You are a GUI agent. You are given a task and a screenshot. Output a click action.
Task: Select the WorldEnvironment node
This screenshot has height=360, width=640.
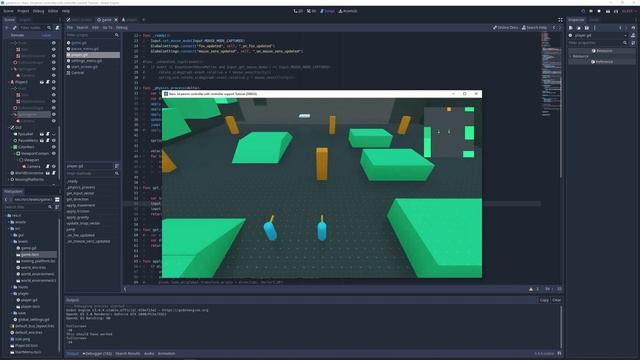pos(29,173)
